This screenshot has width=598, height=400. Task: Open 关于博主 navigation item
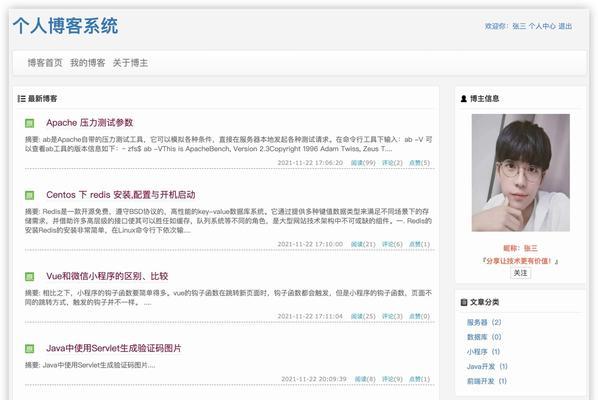[x=130, y=63]
